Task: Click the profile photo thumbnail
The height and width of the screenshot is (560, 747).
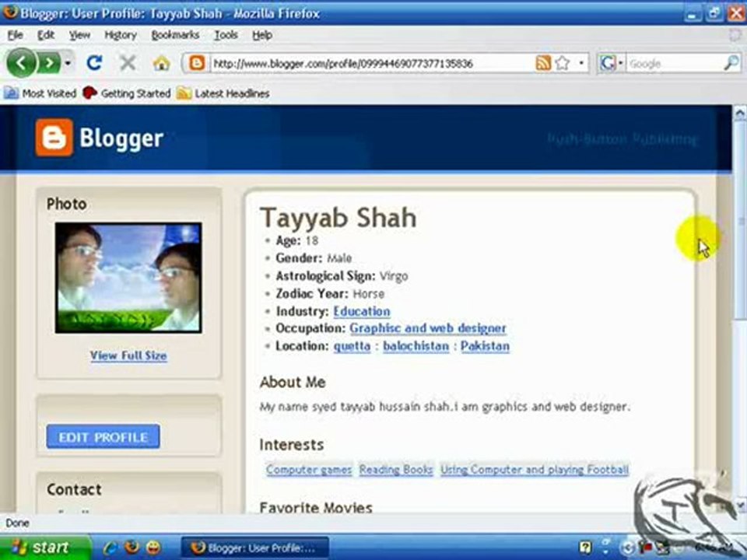Action: click(x=128, y=278)
